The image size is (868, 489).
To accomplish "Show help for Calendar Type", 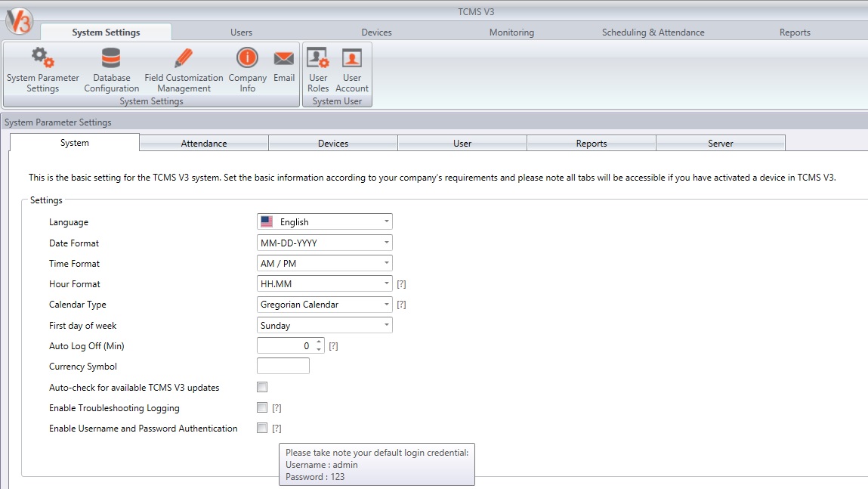I will [401, 305].
